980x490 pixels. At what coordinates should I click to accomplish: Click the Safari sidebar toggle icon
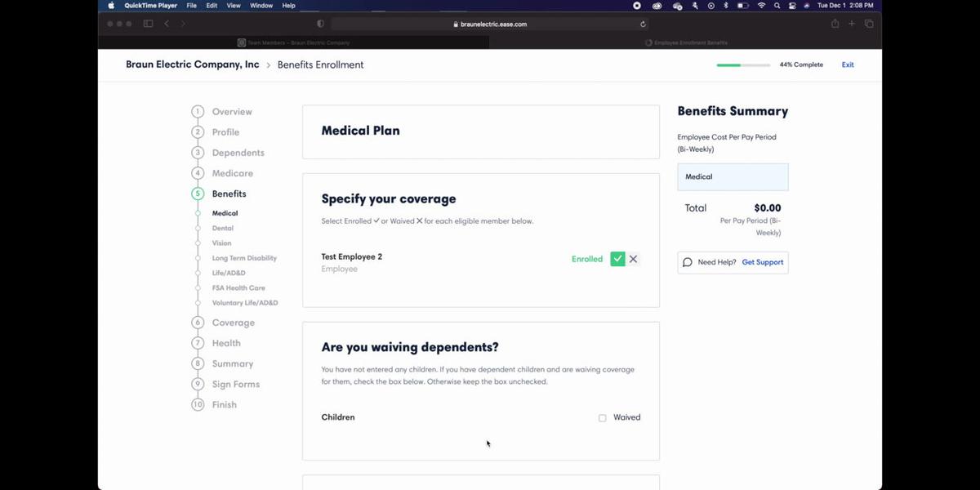pyautogui.click(x=148, y=24)
